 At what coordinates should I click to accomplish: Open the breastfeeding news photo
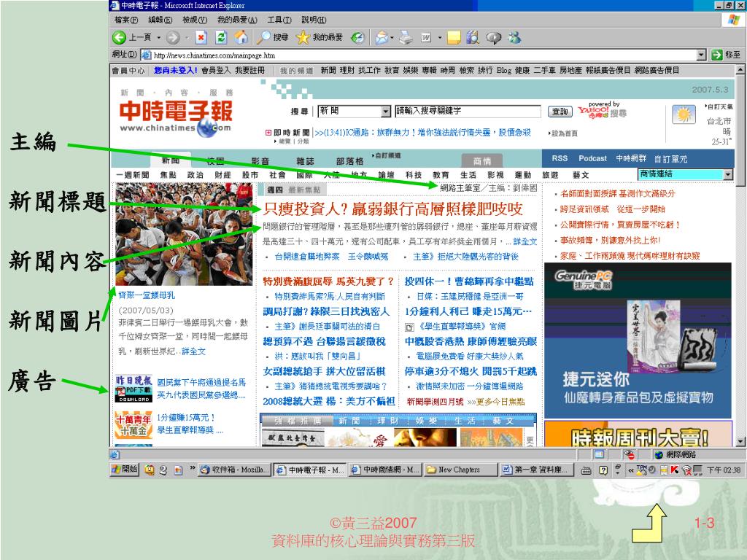[x=184, y=234]
